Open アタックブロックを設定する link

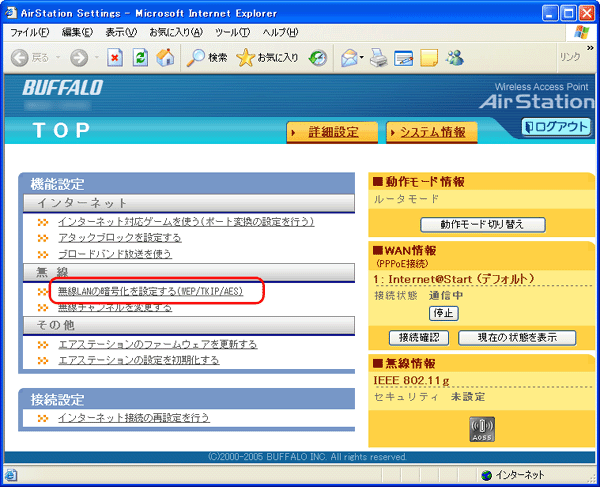[119, 238]
